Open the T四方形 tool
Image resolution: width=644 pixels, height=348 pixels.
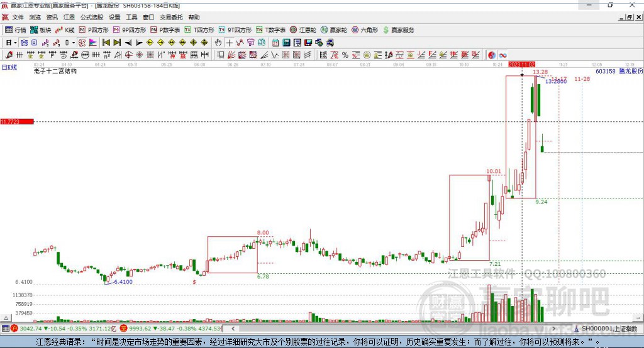(x=199, y=30)
